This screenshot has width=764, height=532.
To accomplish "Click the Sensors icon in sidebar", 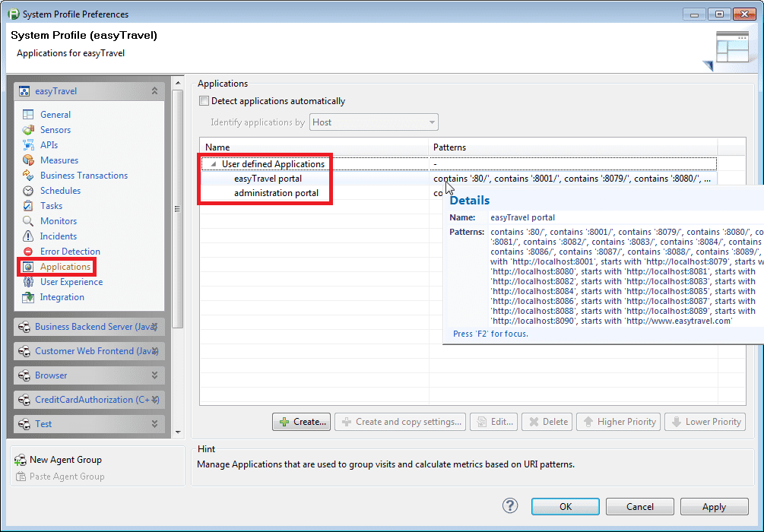I will point(28,130).
